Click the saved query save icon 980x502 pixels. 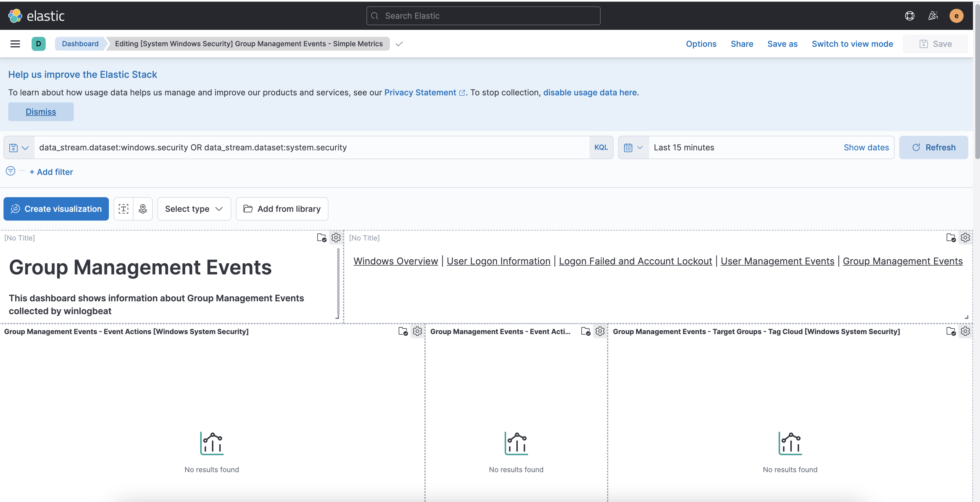pos(13,147)
